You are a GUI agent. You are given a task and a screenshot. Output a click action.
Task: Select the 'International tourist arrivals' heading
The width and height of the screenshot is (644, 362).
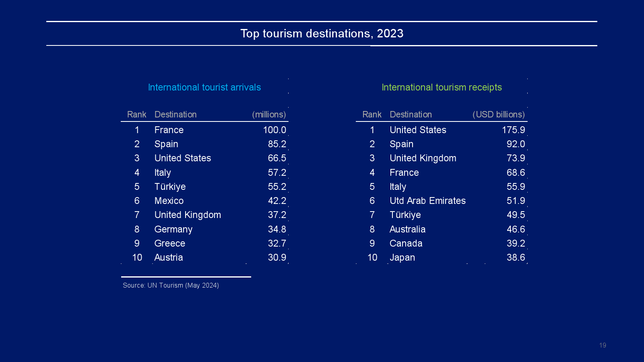[204, 87]
